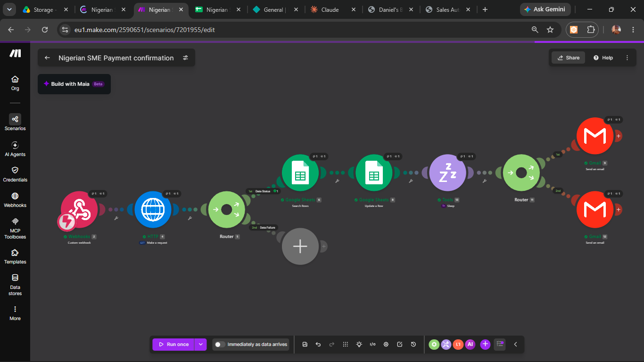Viewport: 644px width, 362px height.
Task: Open the Google Sheets Search Rows module
Action: pyautogui.click(x=300, y=173)
